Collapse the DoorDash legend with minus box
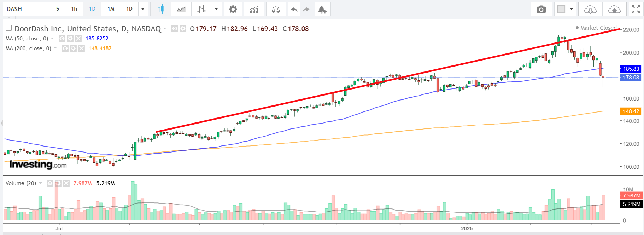644x235 pixels. pyautogui.click(x=9, y=28)
